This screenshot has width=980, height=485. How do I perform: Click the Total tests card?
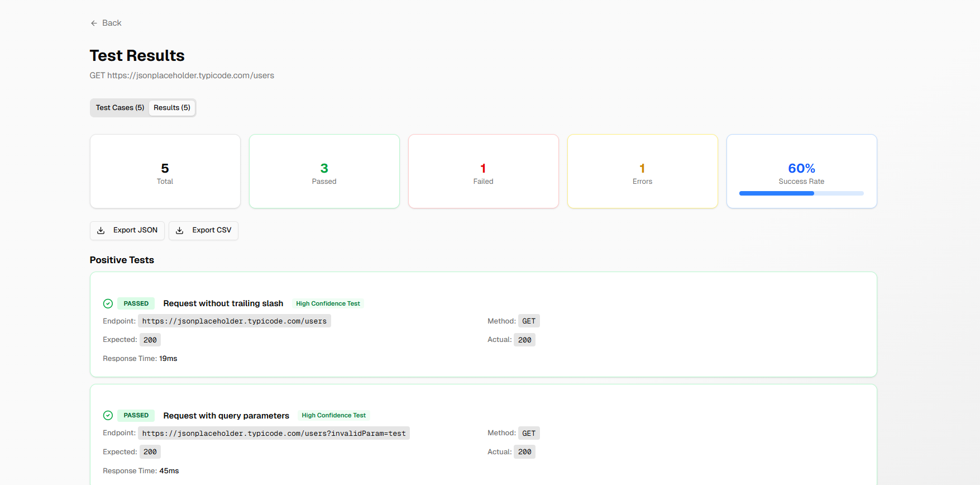pos(165,171)
